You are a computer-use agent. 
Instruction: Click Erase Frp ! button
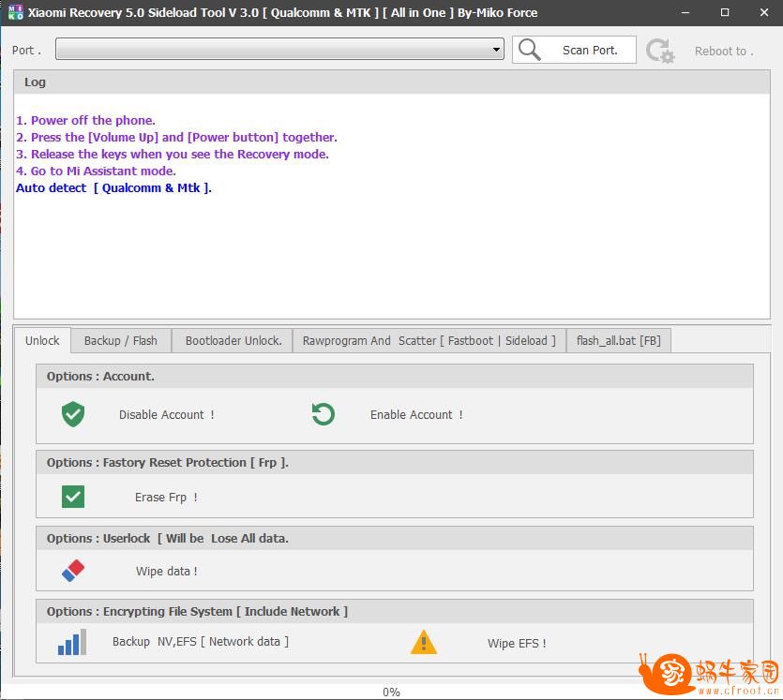click(166, 498)
